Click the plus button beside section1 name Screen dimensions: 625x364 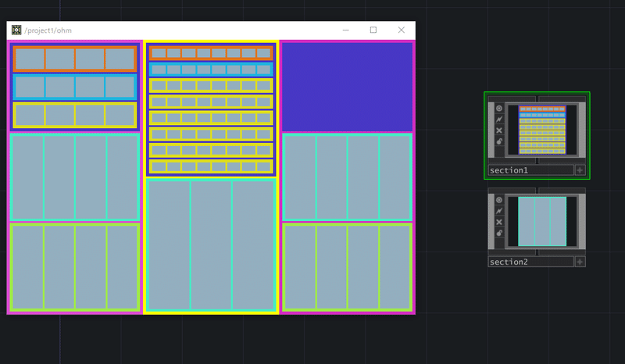click(580, 170)
